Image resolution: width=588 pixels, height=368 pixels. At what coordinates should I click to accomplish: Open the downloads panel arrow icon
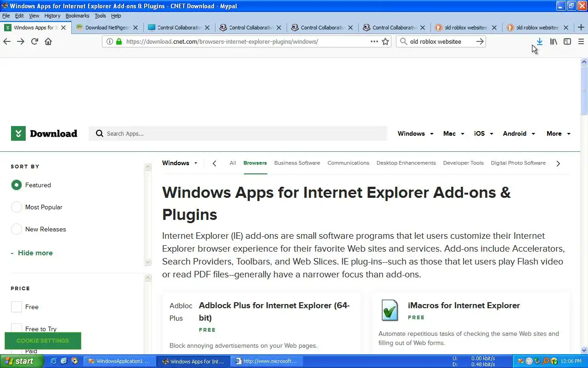(540, 41)
